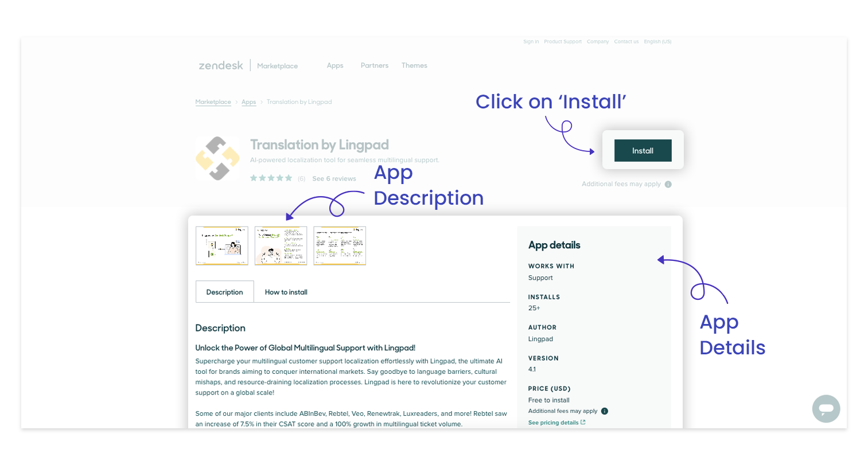Switch to the How to install tab
868x465 pixels.
click(x=286, y=292)
